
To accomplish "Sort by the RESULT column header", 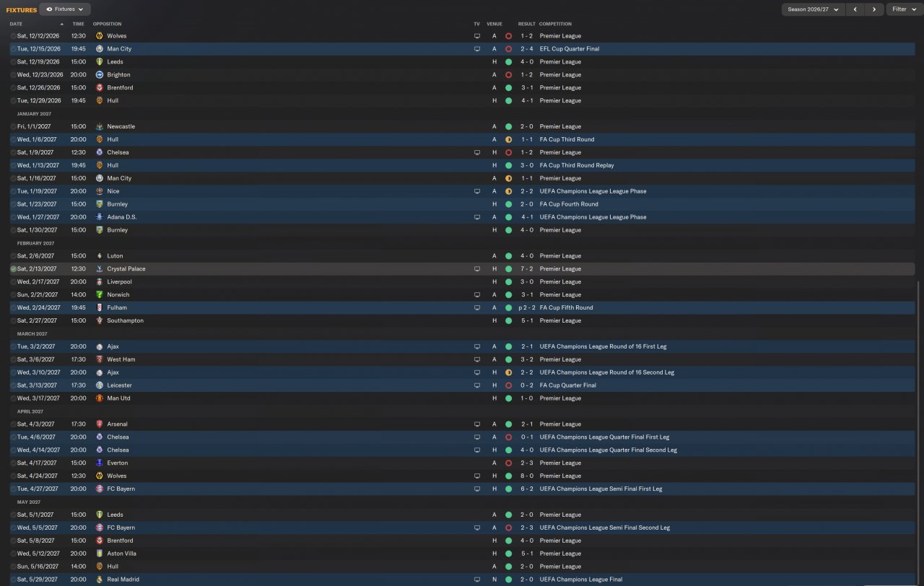I will (526, 24).
